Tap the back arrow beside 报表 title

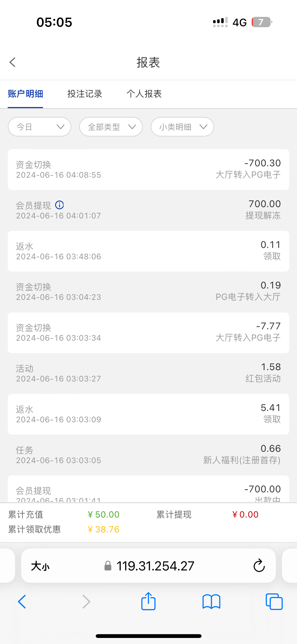tap(13, 62)
